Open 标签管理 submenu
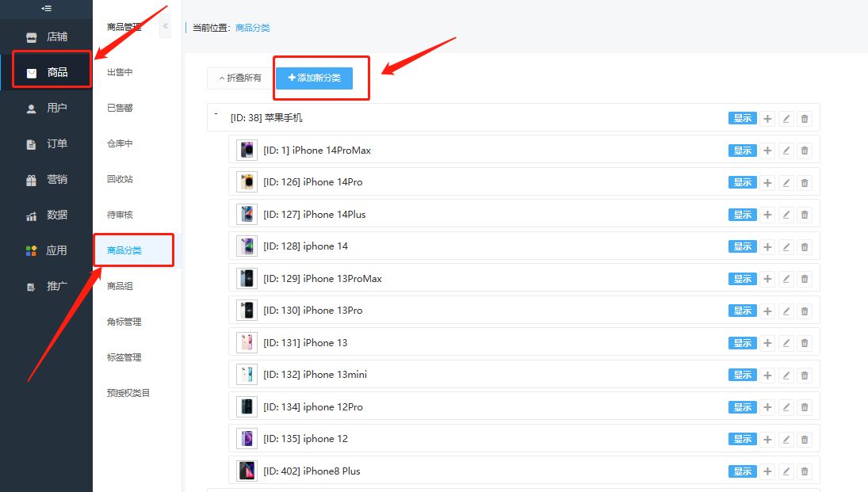The image size is (868, 492). [x=124, y=357]
